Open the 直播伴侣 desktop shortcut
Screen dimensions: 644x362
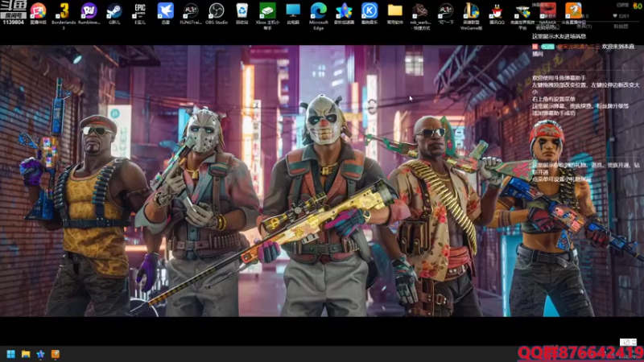tap(38, 13)
